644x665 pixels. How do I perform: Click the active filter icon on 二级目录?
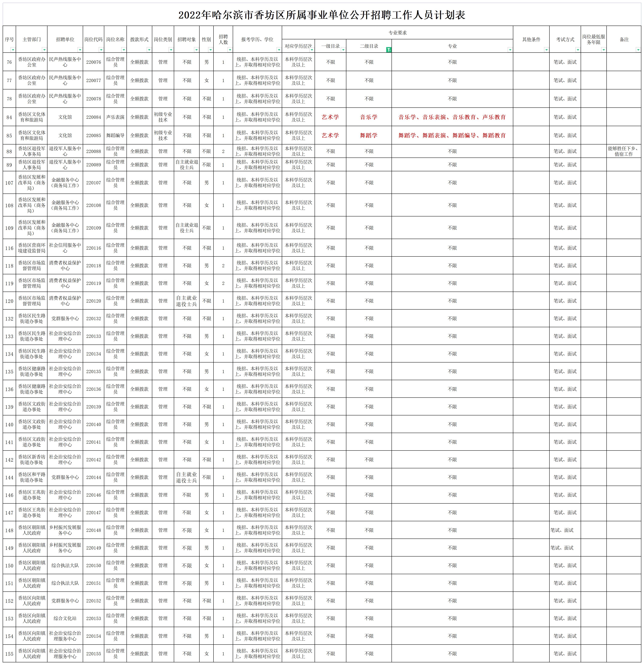coord(389,50)
